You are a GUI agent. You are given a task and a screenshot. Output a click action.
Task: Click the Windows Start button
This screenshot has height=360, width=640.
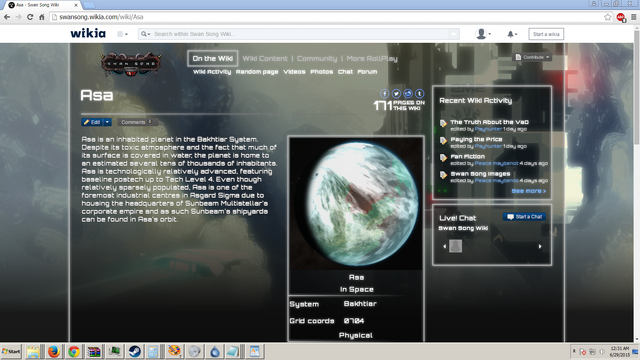(11, 351)
